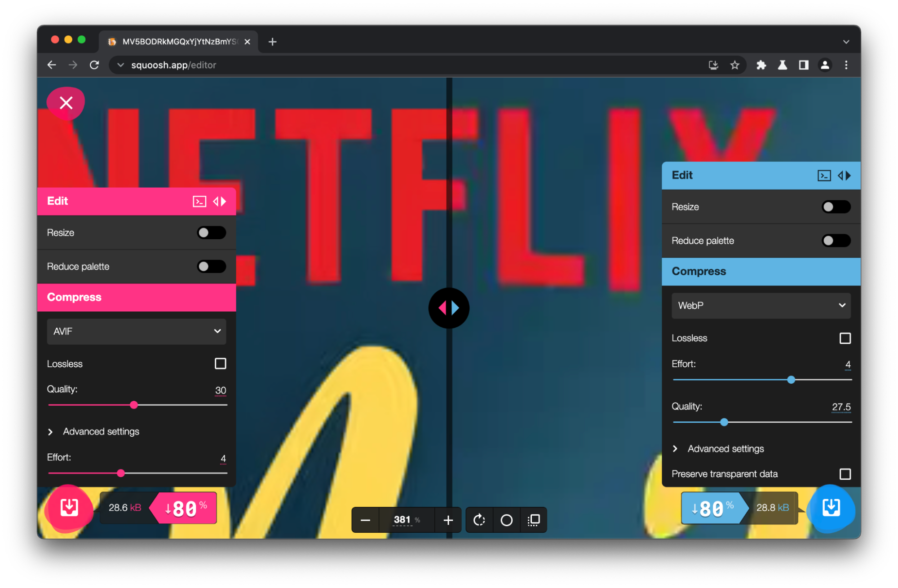Click the right blue Edit header
Viewport: 898px width, 588px height.
761,176
